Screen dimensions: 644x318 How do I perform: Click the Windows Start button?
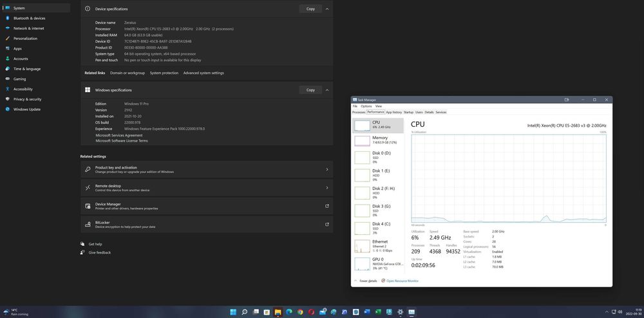pos(233,312)
